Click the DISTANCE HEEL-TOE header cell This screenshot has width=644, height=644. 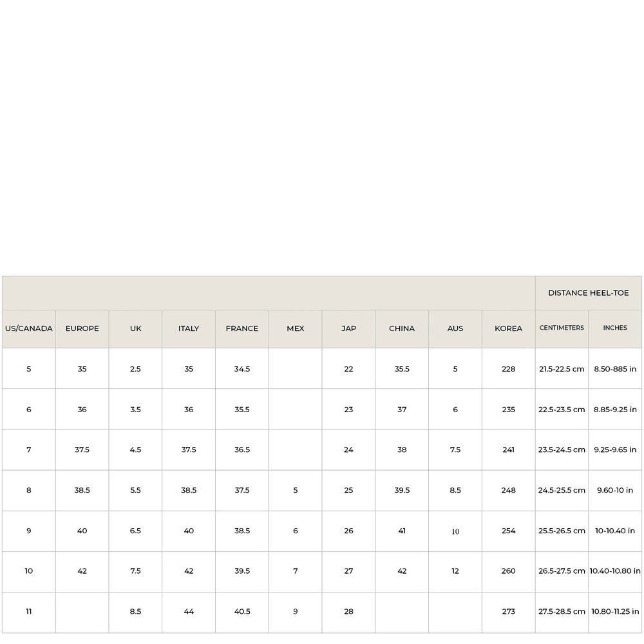tap(588, 293)
